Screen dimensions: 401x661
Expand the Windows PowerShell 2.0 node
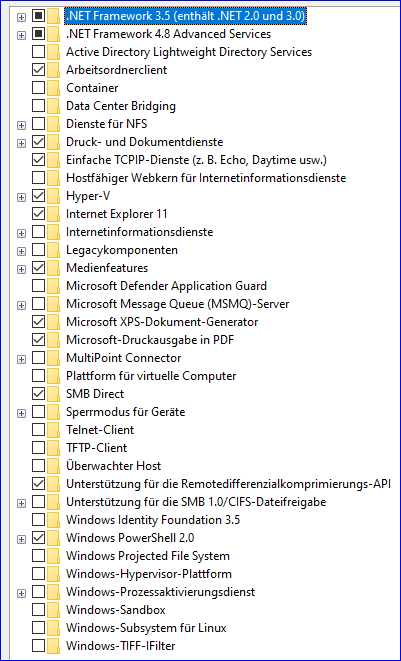[21, 539]
